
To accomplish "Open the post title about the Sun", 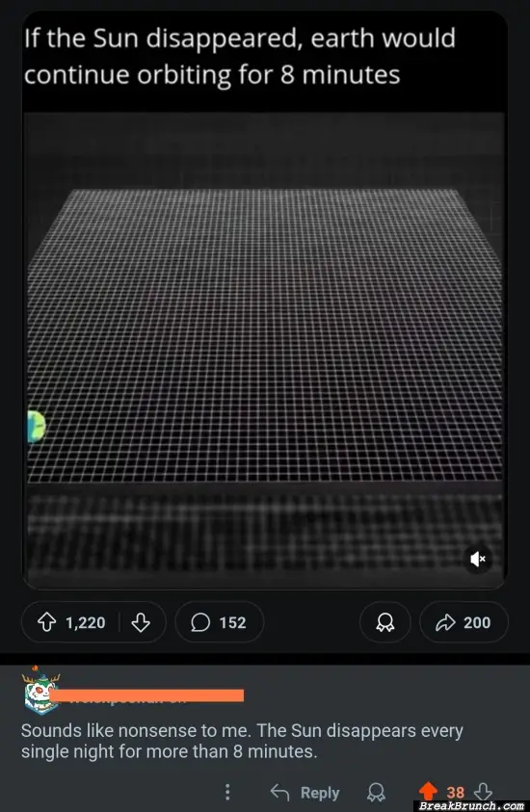I will [x=239, y=56].
